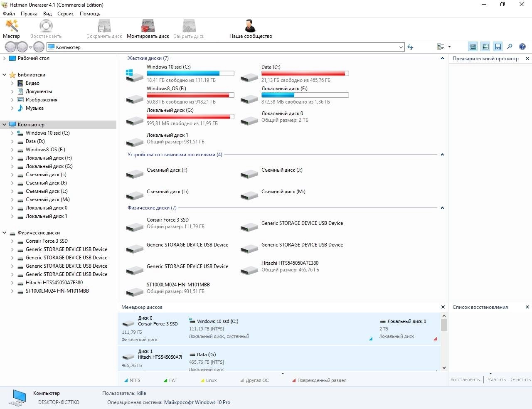Open help with the question mark icon
This screenshot has width=532, height=409.
click(522, 47)
